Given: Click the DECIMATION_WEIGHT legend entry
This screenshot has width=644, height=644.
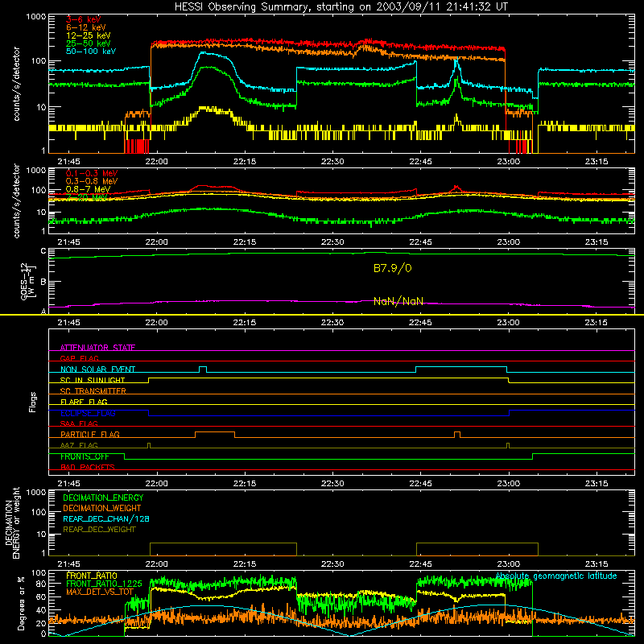Looking at the screenshot, I should 102,508.
